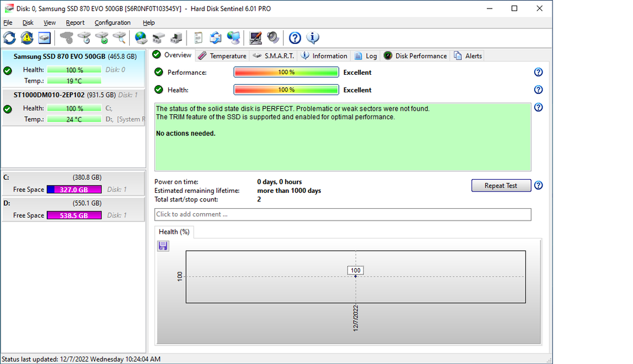Click the help icon next to Performance bar
Image resolution: width=633 pixels, height=364 pixels.
[538, 72]
